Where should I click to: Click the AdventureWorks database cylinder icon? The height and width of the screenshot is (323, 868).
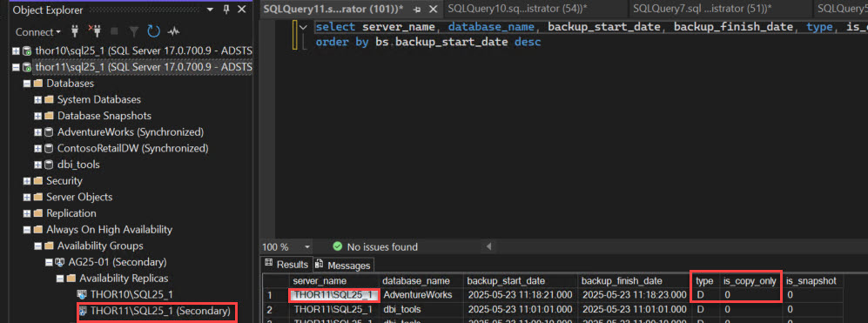(x=48, y=132)
